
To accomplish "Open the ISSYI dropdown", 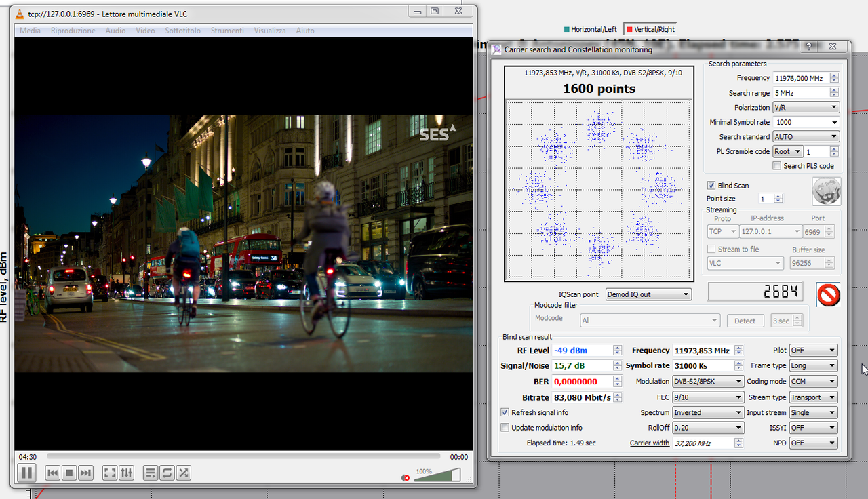I will (814, 428).
